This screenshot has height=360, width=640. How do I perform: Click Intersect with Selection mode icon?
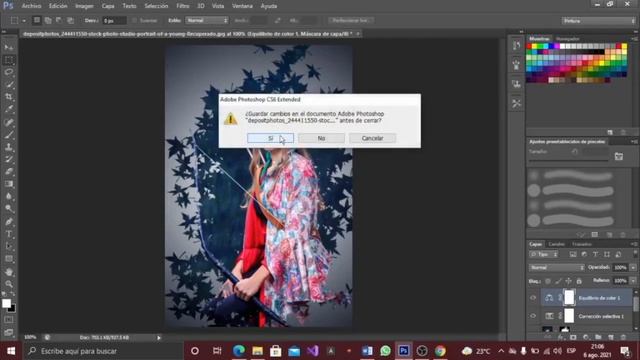point(70,20)
